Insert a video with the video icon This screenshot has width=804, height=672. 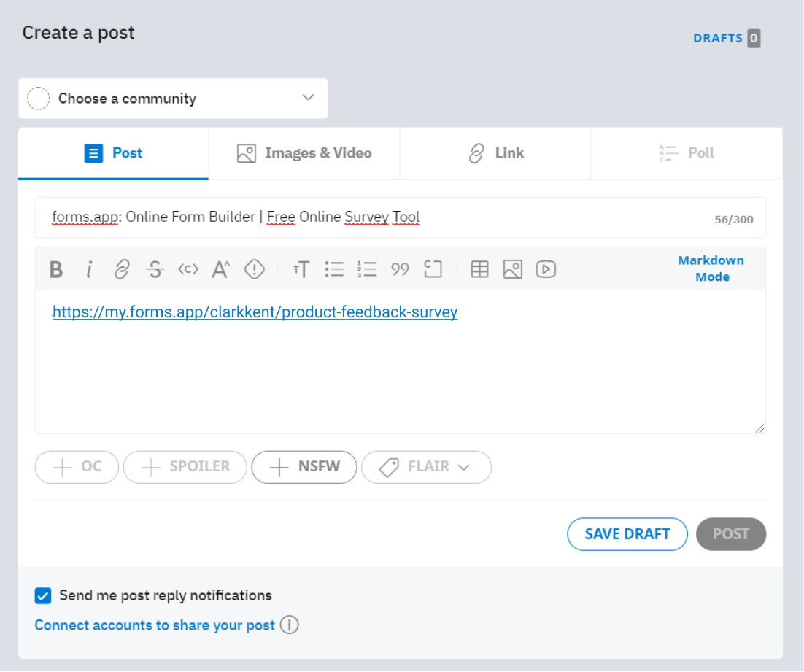coord(546,269)
